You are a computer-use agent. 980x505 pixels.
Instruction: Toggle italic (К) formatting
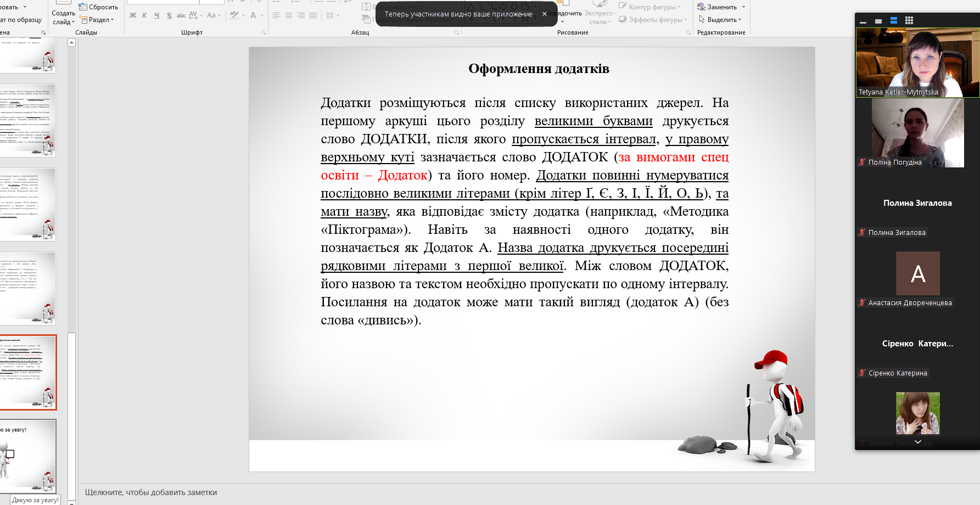click(144, 15)
